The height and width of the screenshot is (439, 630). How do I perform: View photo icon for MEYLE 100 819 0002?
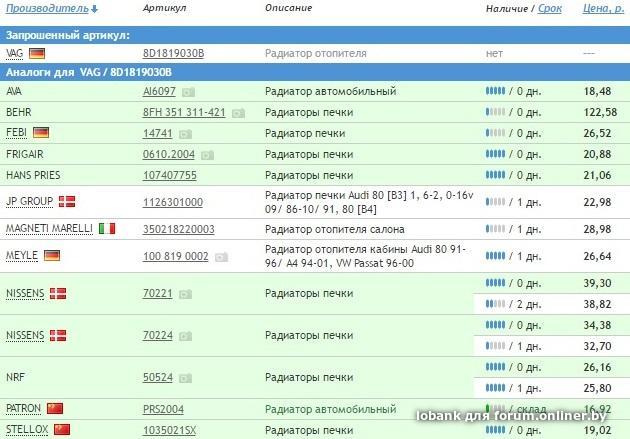pos(221,257)
